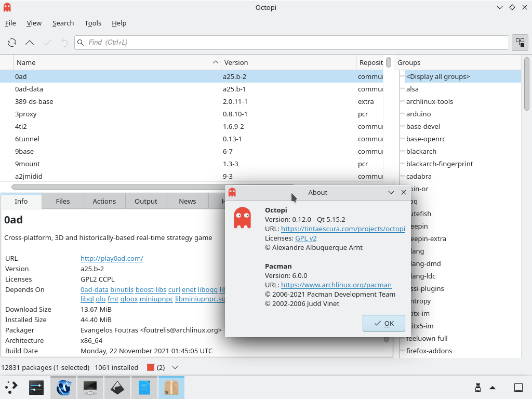The height and width of the screenshot is (399, 532).
Task: Open the Tools menu
Action: 93,23
